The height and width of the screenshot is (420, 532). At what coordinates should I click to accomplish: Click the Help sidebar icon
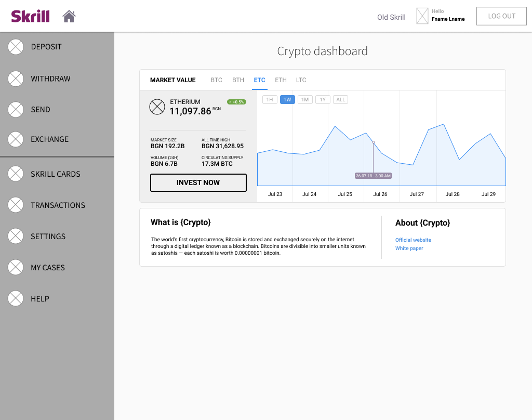tap(16, 298)
